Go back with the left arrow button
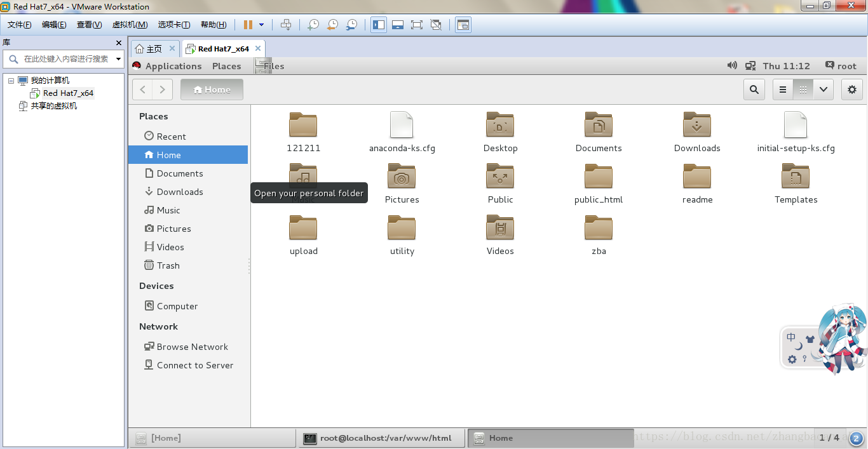This screenshot has height=449, width=868. tap(142, 90)
